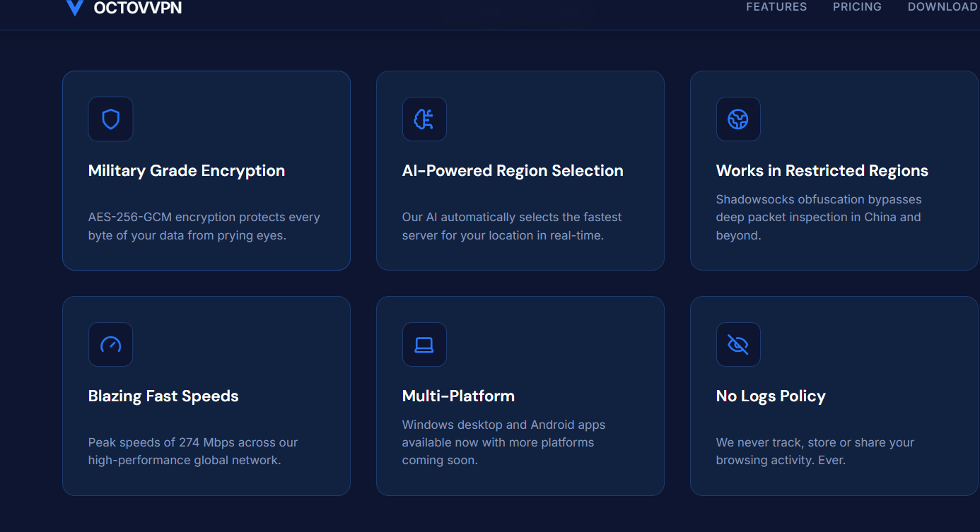Click the No Logs Policy heading
This screenshot has width=980, height=532.
click(771, 396)
